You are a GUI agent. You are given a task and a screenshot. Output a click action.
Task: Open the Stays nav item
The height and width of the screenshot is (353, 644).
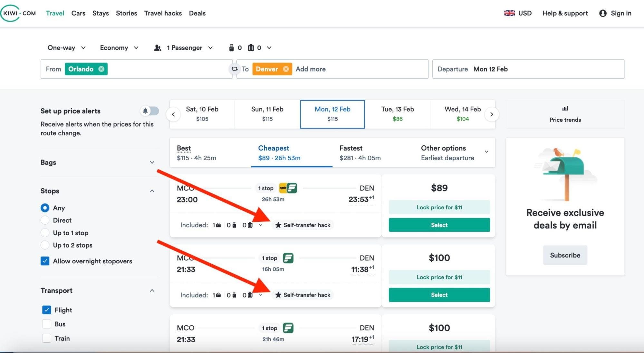click(x=101, y=13)
